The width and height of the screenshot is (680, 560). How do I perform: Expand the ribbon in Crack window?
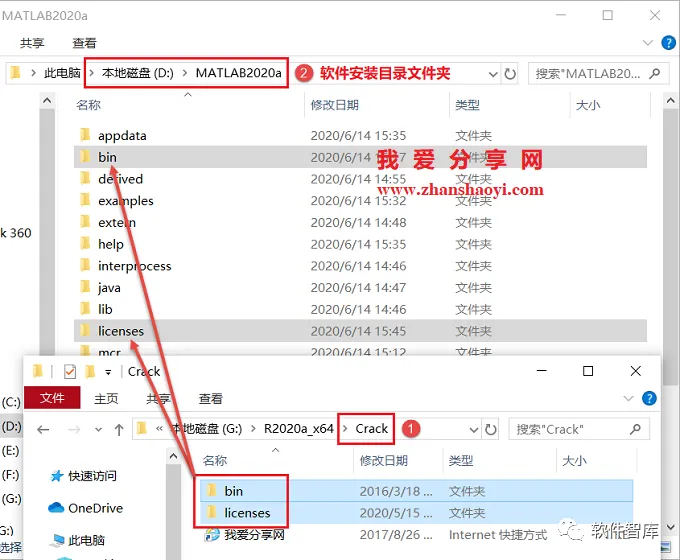click(628, 398)
